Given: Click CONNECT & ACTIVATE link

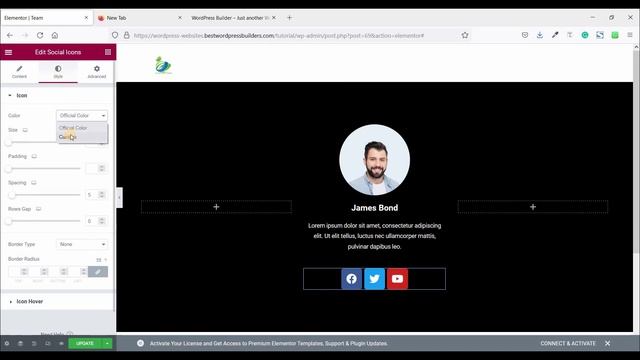Looking at the screenshot, I should (568, 344).
